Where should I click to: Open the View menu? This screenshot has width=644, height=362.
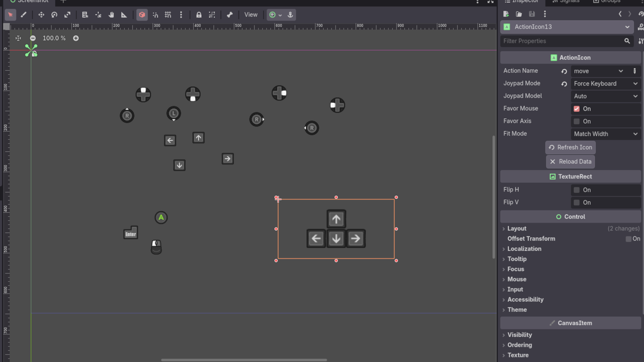pos(251,15)
